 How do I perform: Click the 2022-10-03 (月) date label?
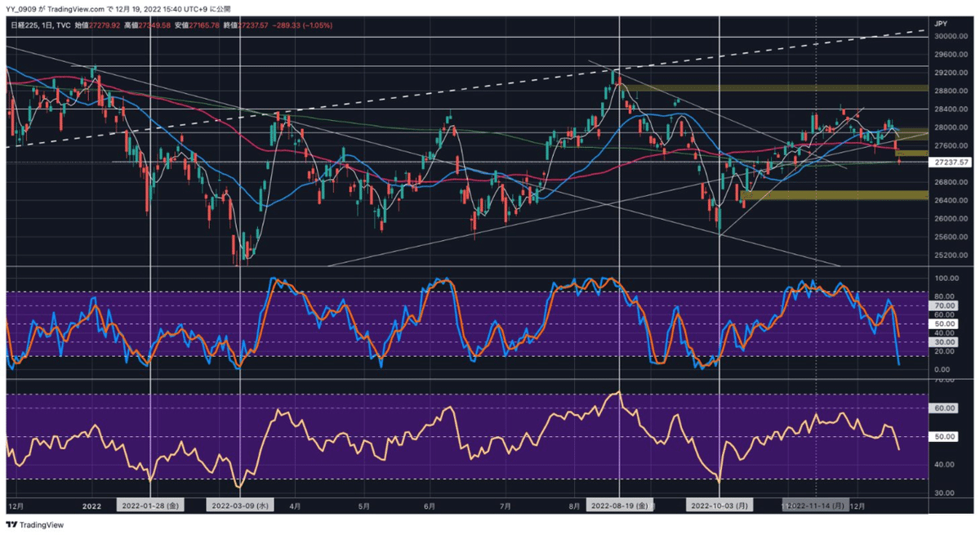tap(719, 506)
